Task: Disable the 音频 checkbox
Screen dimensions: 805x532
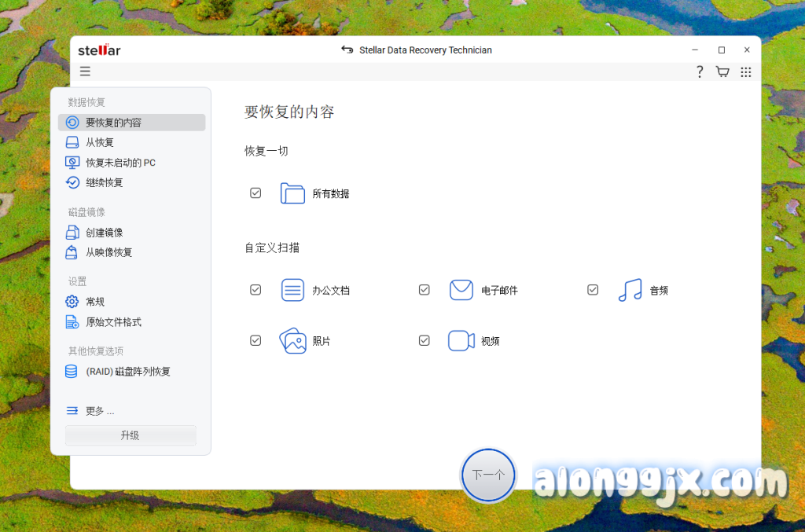Action: pyautogui.click(x=593, y=290)
